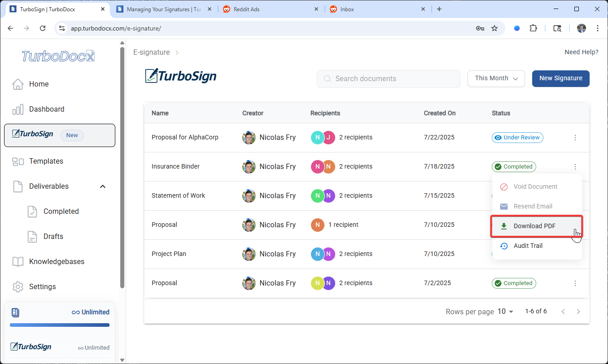This screenshot has width=608, height=364.
Task: Open a new browser tab
Action: click(439, 9)
